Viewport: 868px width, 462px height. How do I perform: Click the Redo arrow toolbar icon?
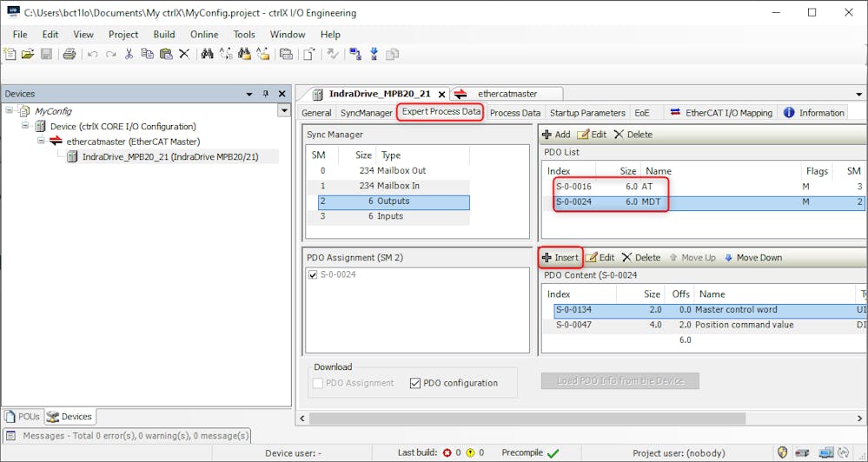coord(110,54)
